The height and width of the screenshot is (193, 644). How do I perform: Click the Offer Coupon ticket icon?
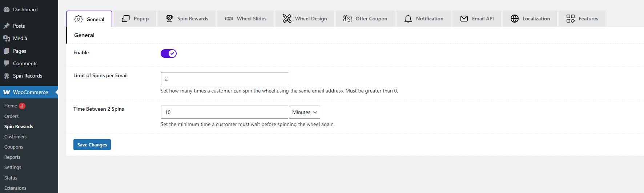(x=348, y=19)
